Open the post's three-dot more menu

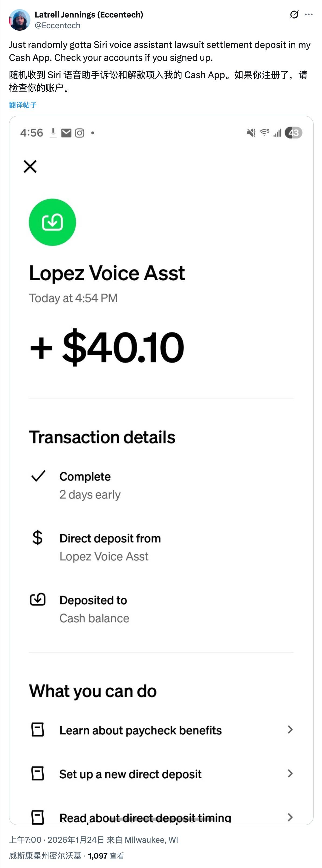click(x=309, y=15)
